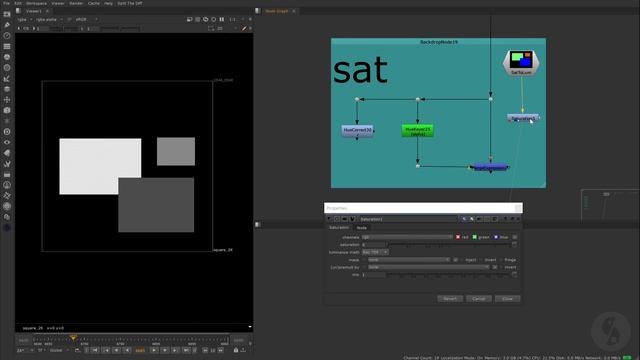This screenshot has height=360, width=640.
Task: Click the lock icon right of the timeline controls
Action: (236, 350)
